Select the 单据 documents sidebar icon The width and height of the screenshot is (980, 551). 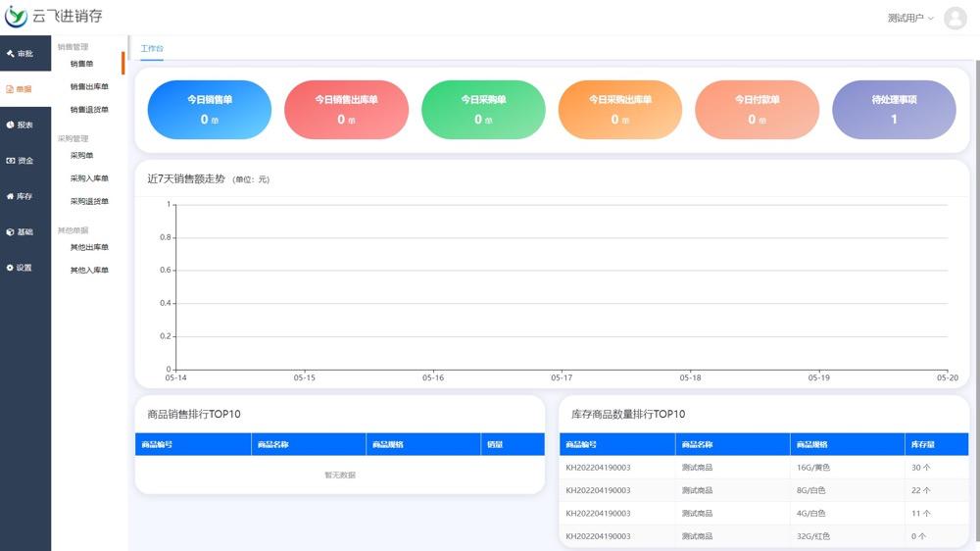tap(11, 89)
